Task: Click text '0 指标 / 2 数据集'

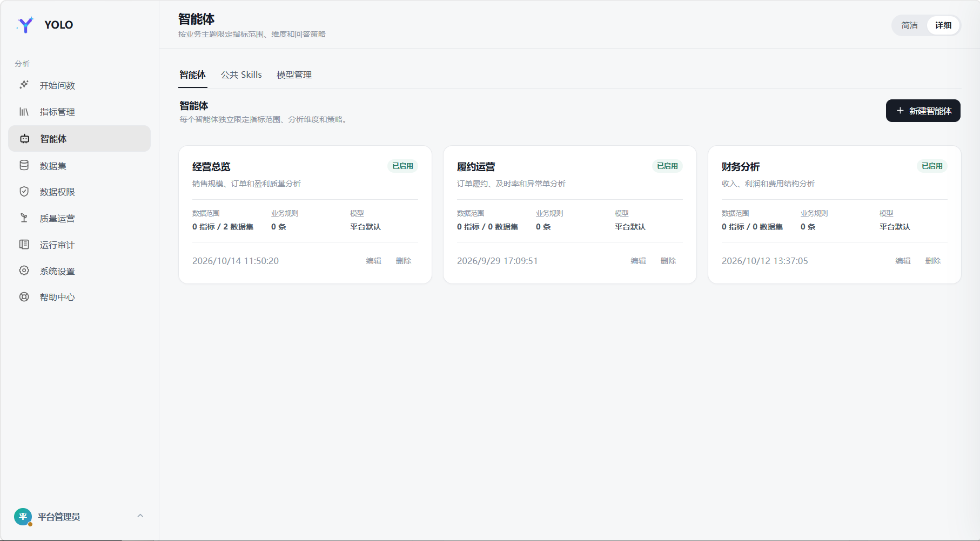Action: coord(223,227)
